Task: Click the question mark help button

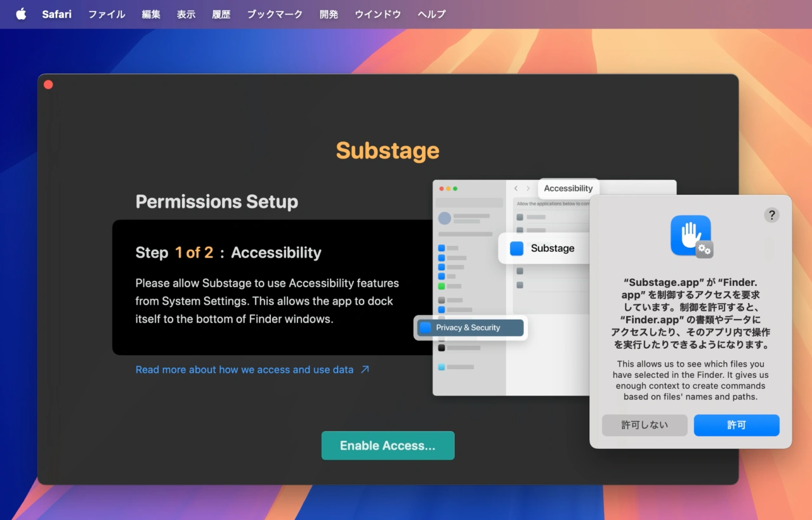Action: pos(771,215)
